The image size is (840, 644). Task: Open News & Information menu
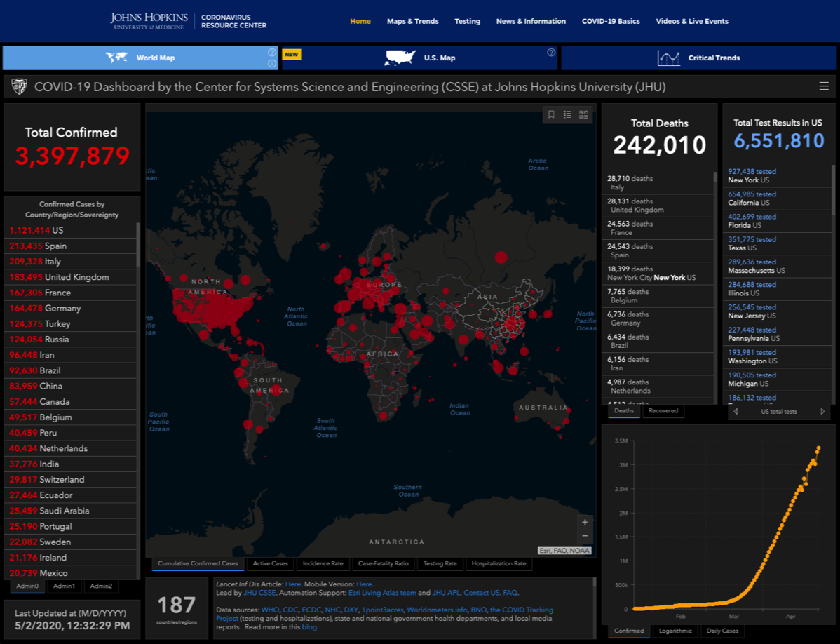click(x=531, y=22)
